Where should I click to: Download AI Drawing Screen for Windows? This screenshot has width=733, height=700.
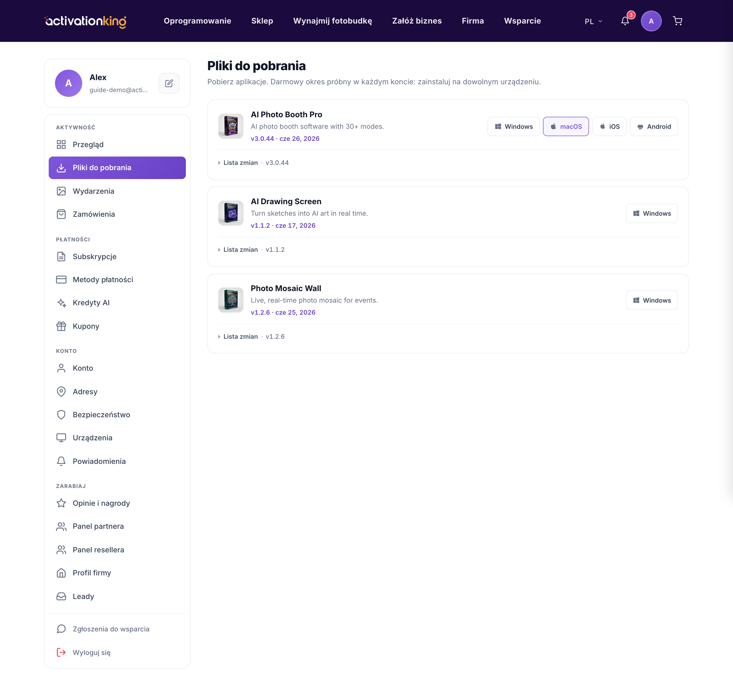coord(652,213)
